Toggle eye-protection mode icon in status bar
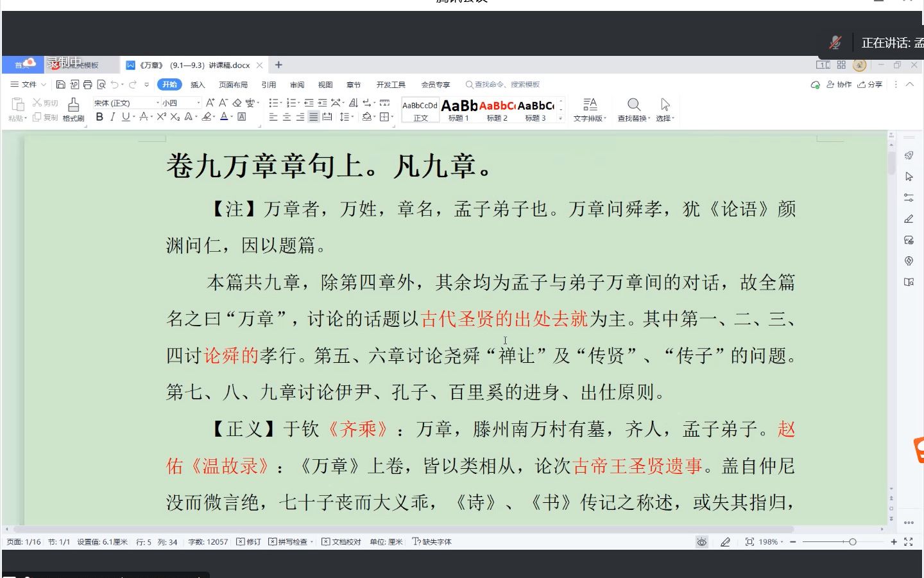The height and width of the screenshot is (578, 924). (x=702, y=542)
